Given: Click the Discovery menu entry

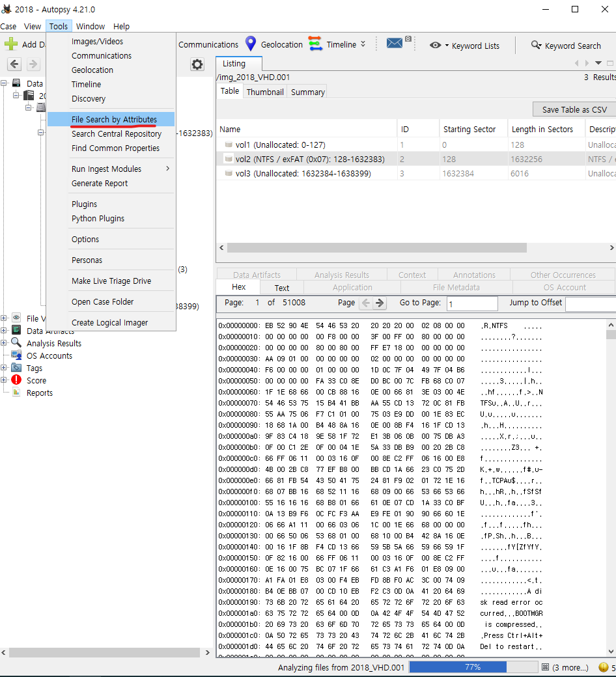Looking at the screenshot, I should coord(111,98).
